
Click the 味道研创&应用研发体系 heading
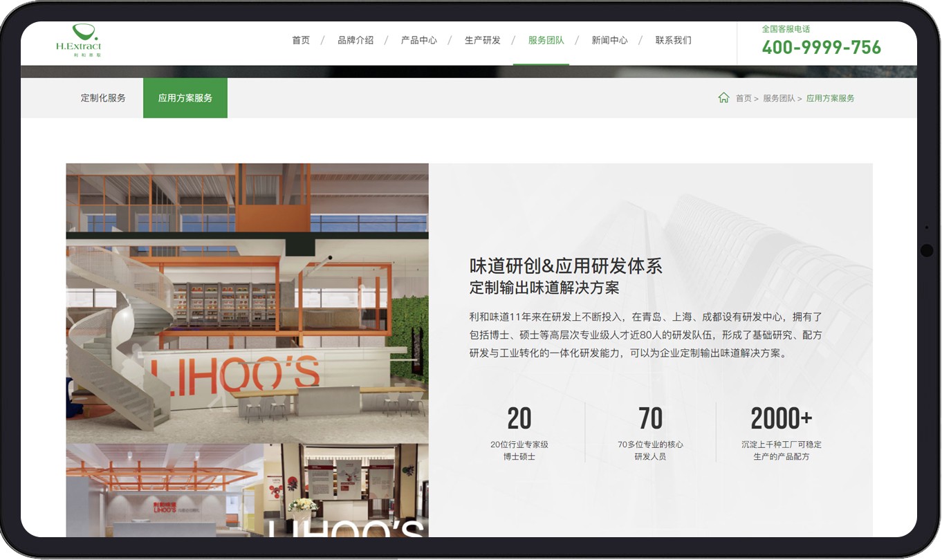point(566,266)
